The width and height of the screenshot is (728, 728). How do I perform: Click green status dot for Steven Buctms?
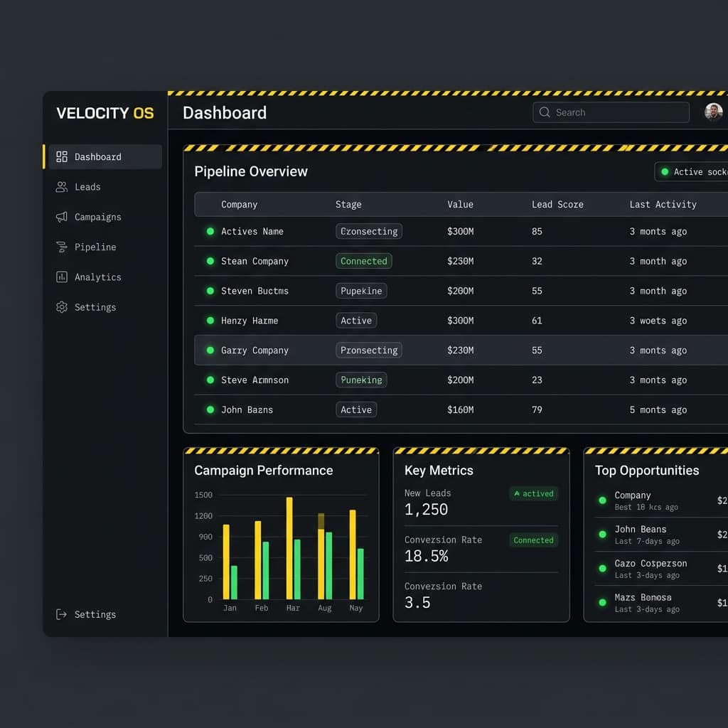210,291
